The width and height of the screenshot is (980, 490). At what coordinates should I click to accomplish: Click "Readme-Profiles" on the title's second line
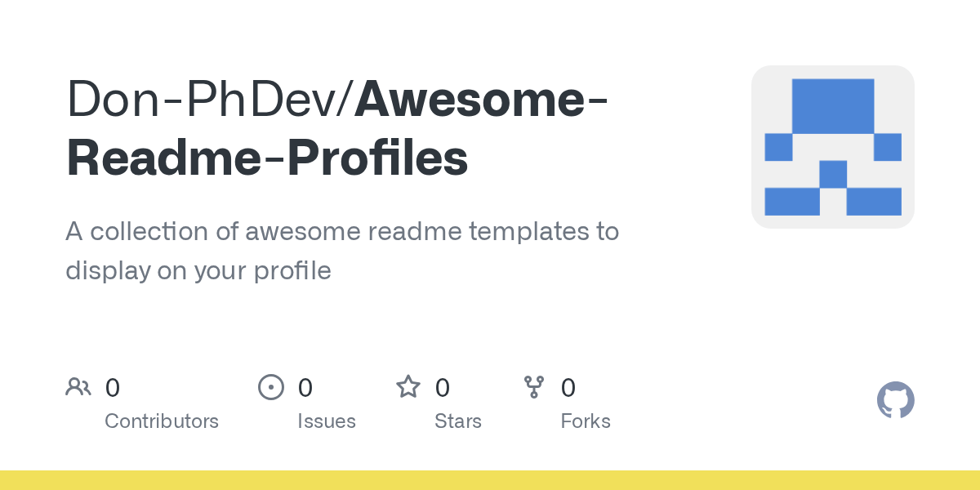pos(267,158)
